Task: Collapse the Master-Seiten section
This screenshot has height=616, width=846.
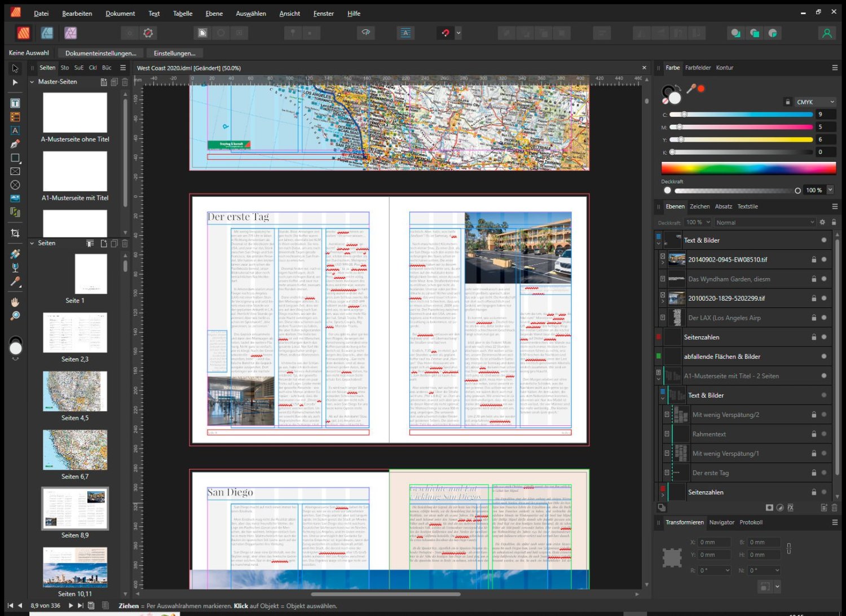Action: click(32, 82)
